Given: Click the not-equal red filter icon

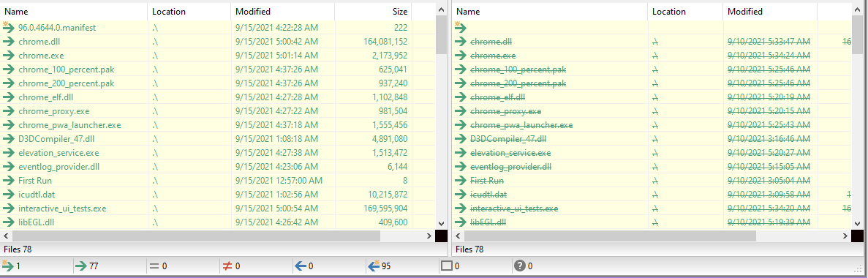Looking at the screenshot, I should pos(227,266).
